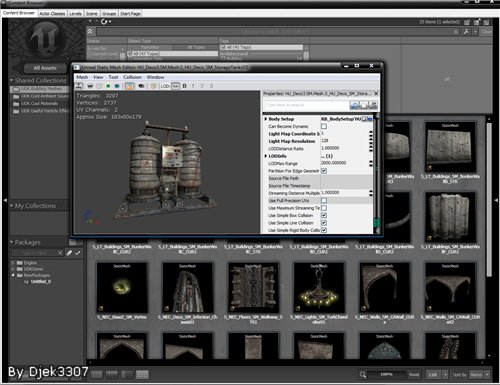Collapse Packages section

click(x=11, y=242)
